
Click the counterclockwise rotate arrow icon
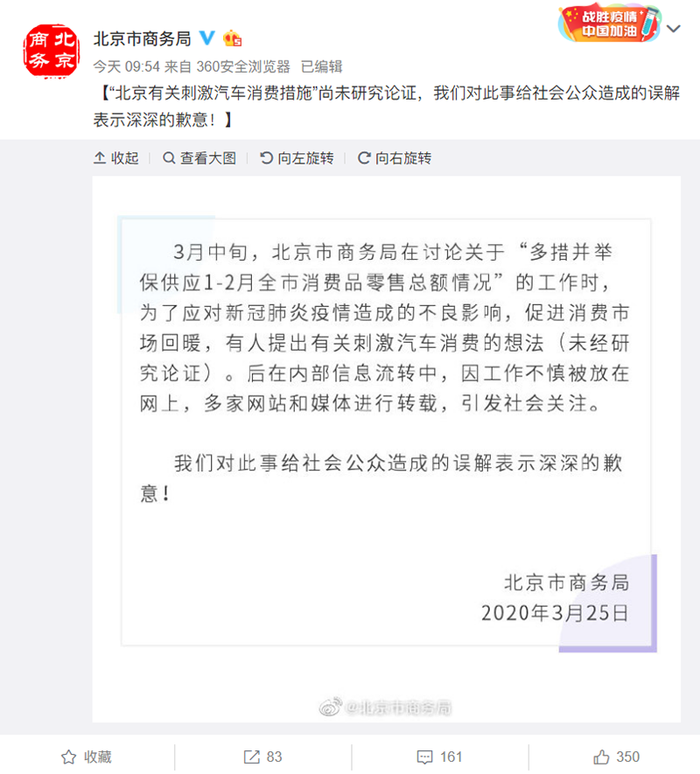[x=266, y=158]
